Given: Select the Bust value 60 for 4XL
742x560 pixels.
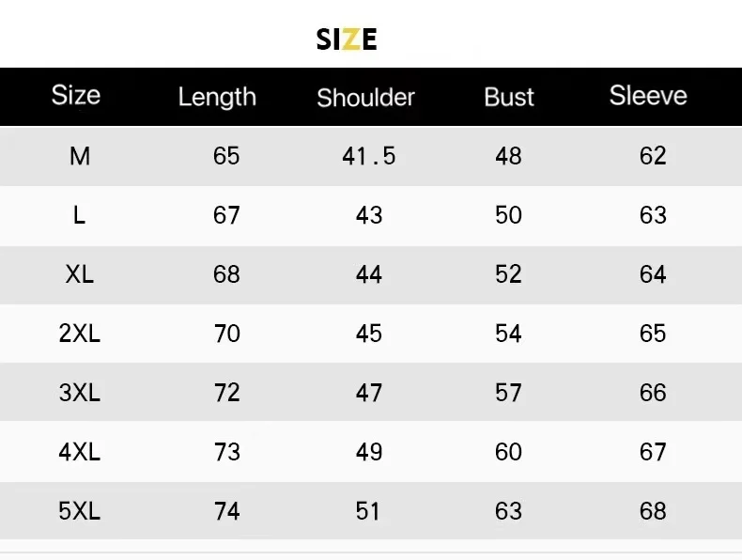Looking at the screenshot, I should [508, 452].
